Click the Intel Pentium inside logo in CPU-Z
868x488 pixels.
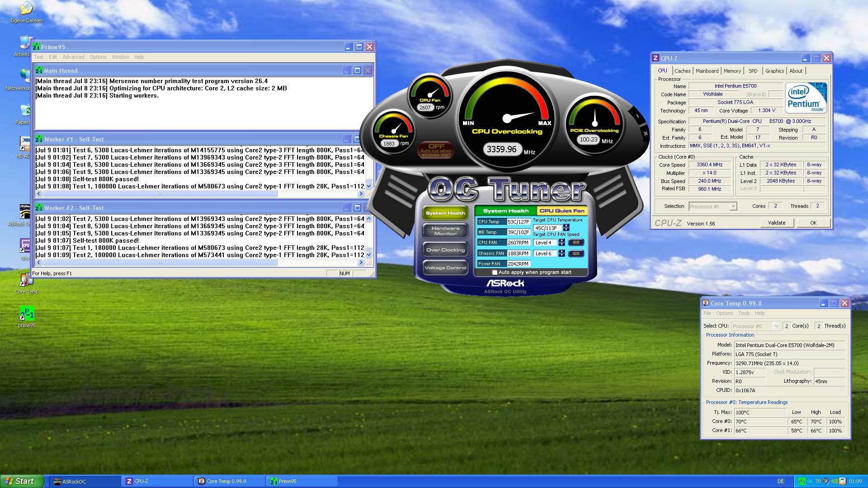point(806,98)
